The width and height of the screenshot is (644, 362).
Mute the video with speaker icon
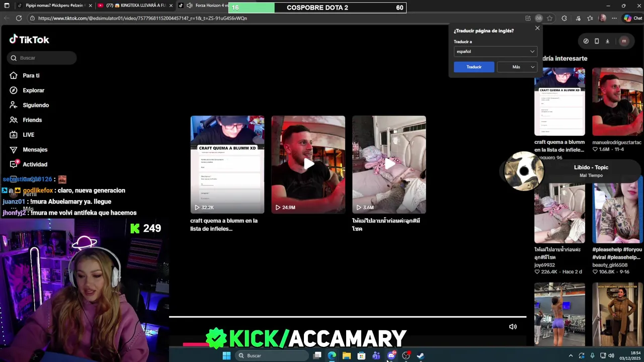(x=513, y=327)
